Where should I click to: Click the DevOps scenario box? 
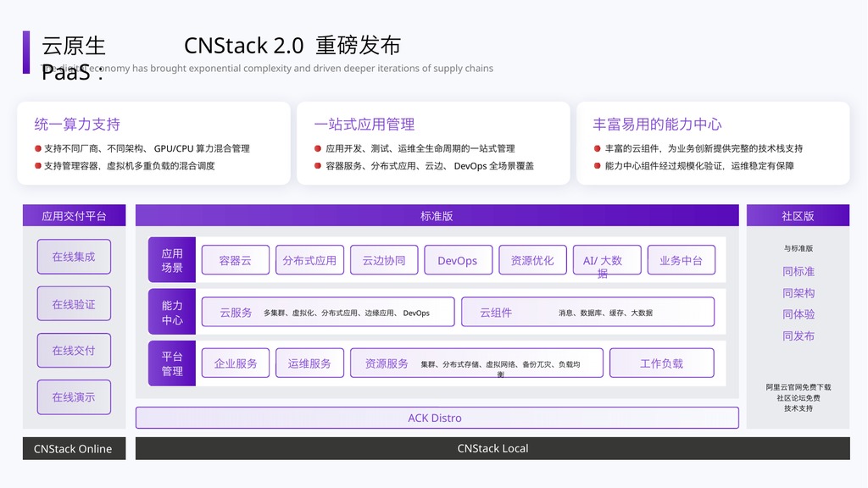(458, 260)
